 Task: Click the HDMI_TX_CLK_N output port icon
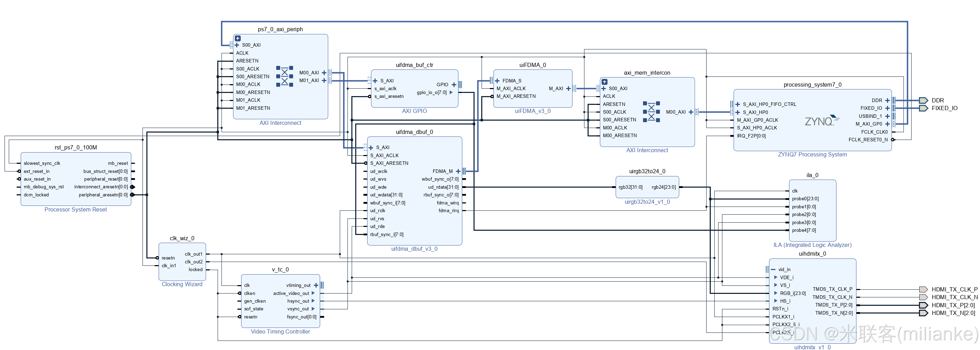tap(923, 297)
